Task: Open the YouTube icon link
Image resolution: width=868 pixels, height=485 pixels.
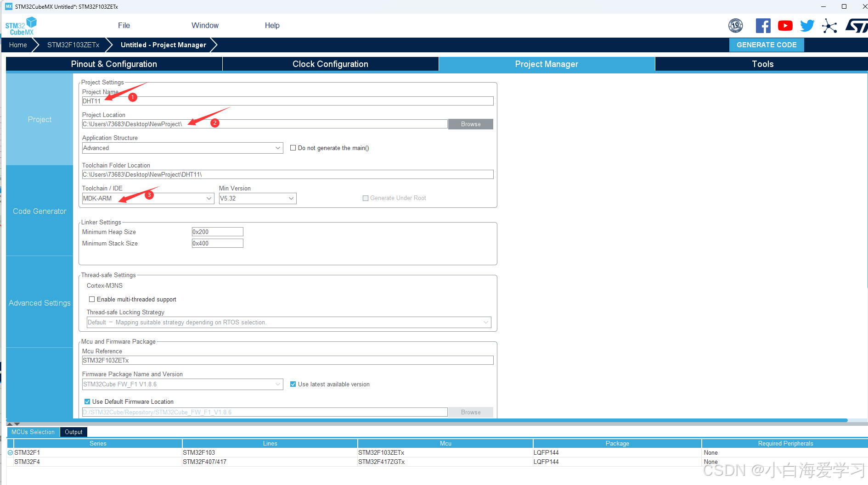Action: click(785, 26)
